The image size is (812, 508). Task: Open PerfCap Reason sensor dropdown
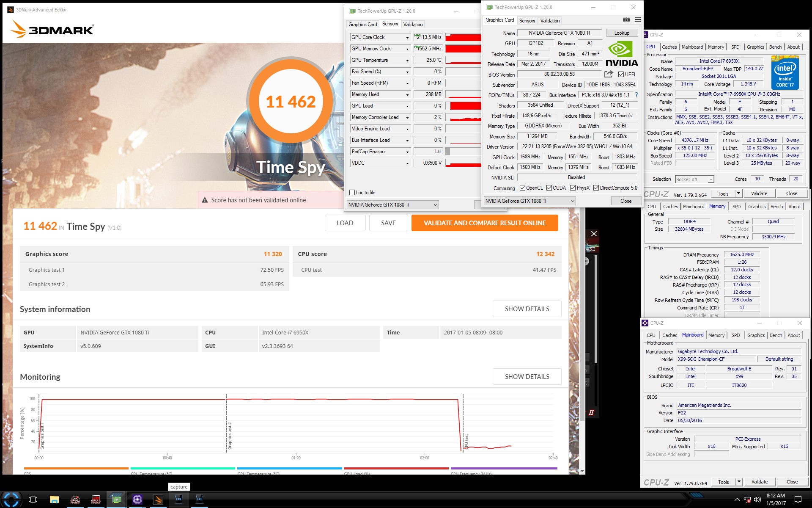[x=407, y=152]
